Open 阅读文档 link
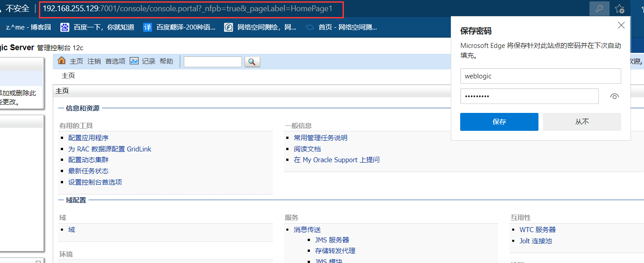 point(307,149)
